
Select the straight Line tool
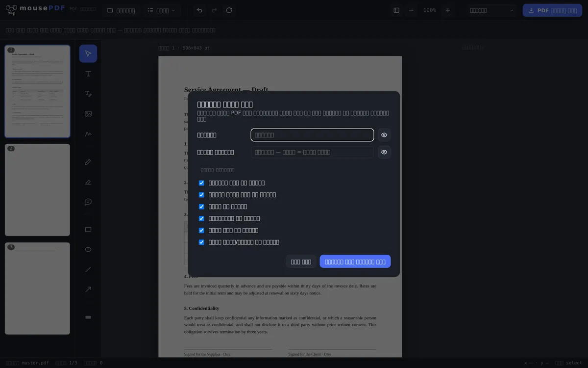pos(88,269)
